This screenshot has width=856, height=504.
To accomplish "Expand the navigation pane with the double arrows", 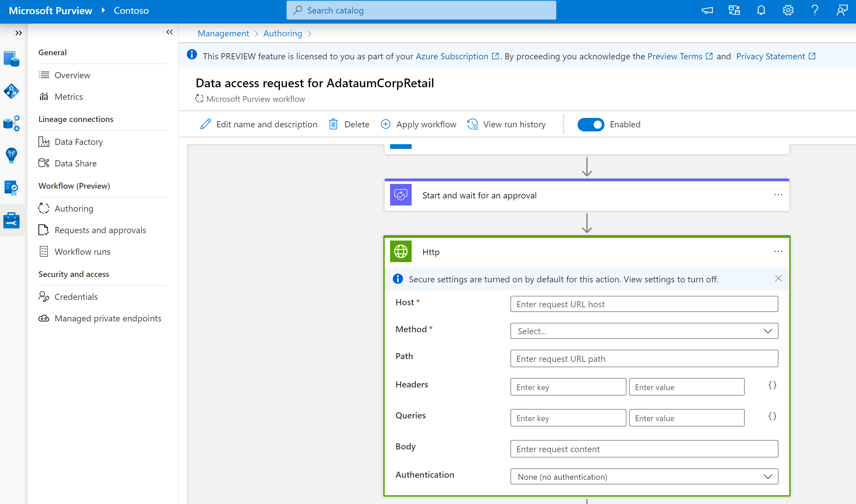I will click(x=19, y=33).
